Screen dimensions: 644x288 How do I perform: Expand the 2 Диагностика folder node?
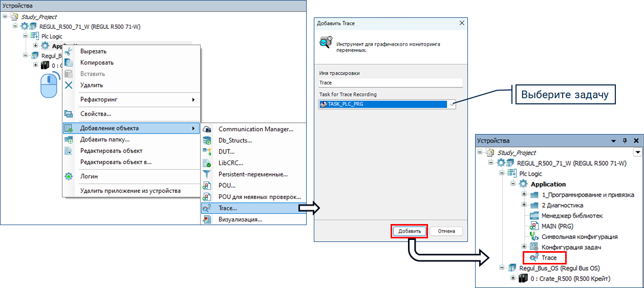(524, 205)
